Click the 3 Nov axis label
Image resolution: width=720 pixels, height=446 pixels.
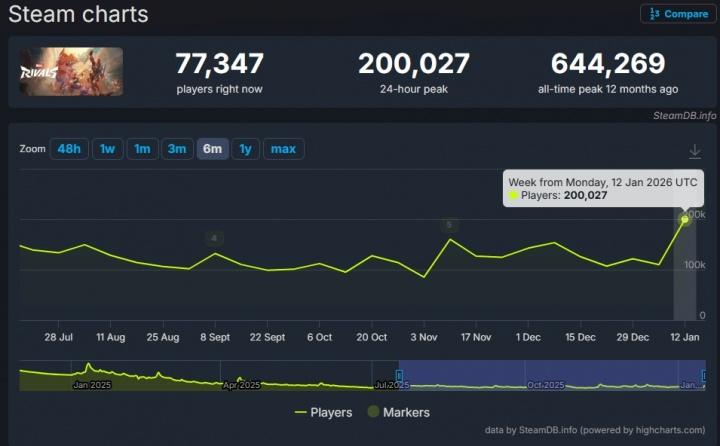point(424,337)
